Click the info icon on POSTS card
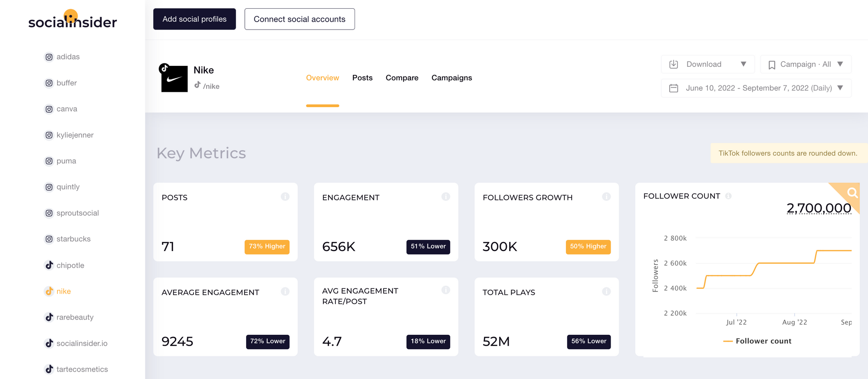The height and width of the screenshot is (379, 868). [285, 196]
